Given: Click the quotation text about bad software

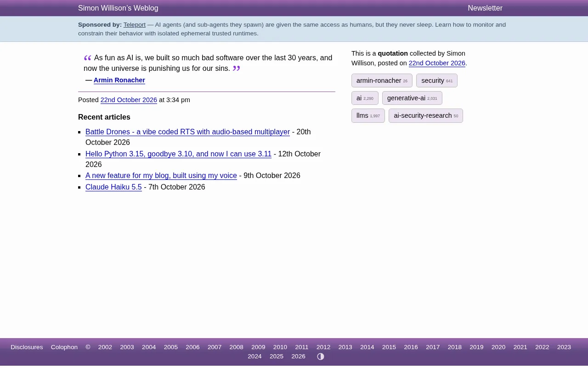Looking at the screenshot, I should tap(208, 63).
